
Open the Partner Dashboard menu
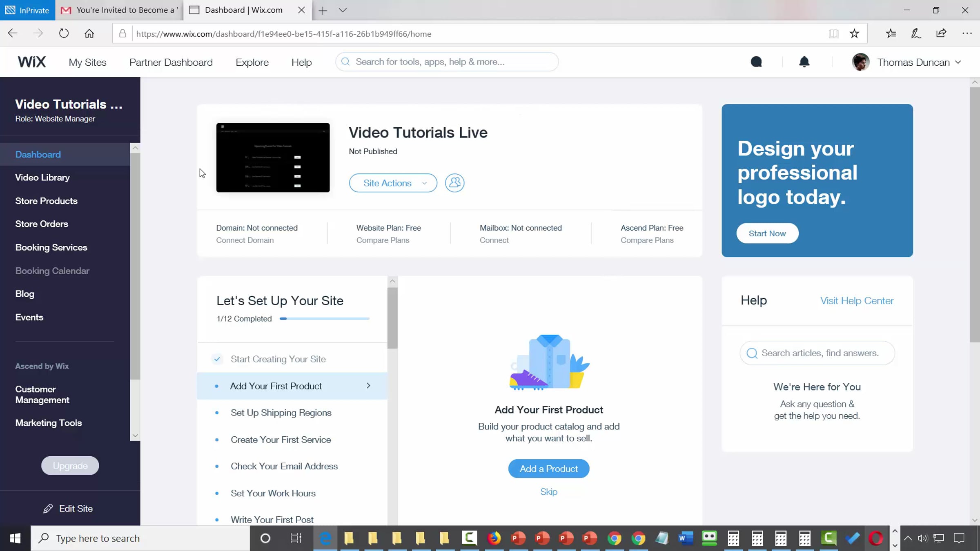171,62
